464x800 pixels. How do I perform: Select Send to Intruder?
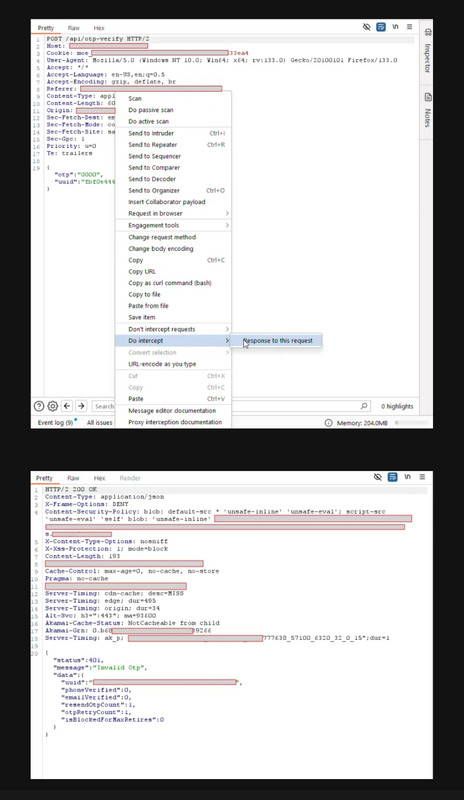coord(173,133)
